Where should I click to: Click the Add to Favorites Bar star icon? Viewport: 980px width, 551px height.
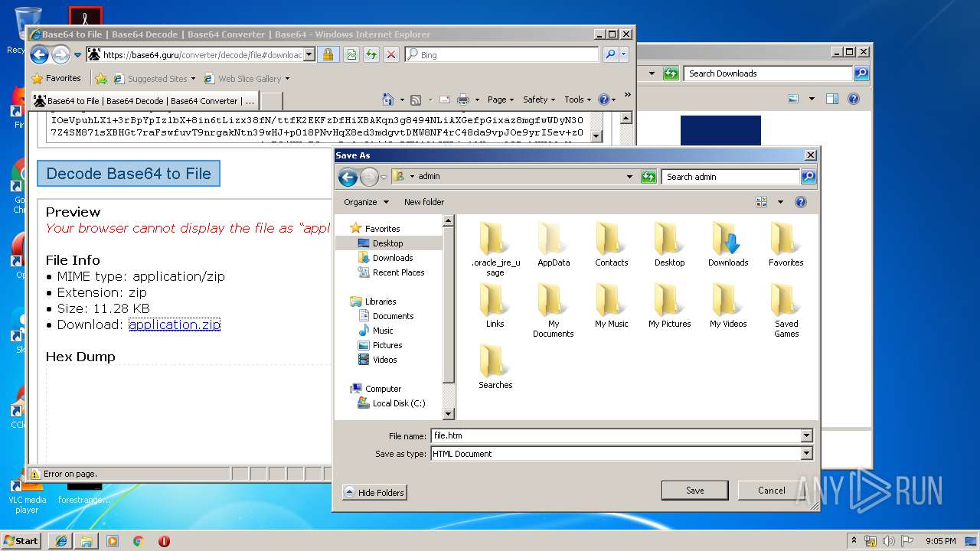[x=100, y=78]
